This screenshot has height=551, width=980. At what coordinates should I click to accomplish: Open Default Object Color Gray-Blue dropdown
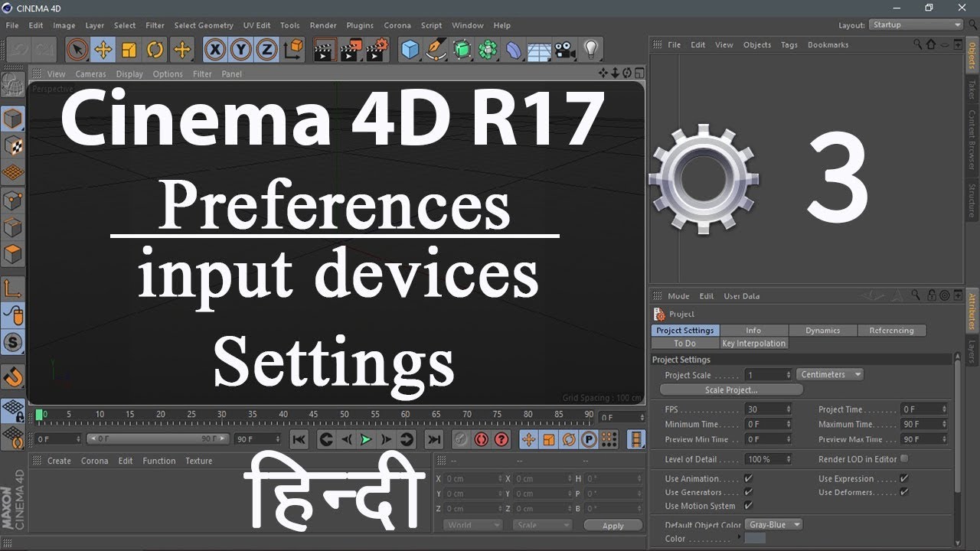coord(774,524)
